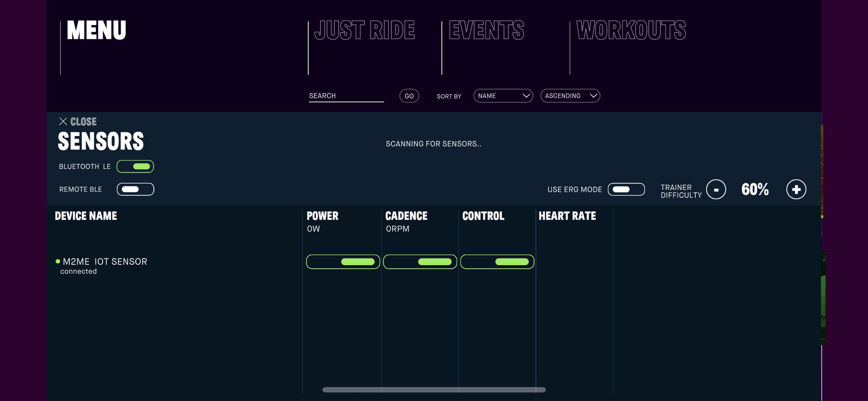
Task: Open the Just Ride tab
Action: click(x=364, y=30)
